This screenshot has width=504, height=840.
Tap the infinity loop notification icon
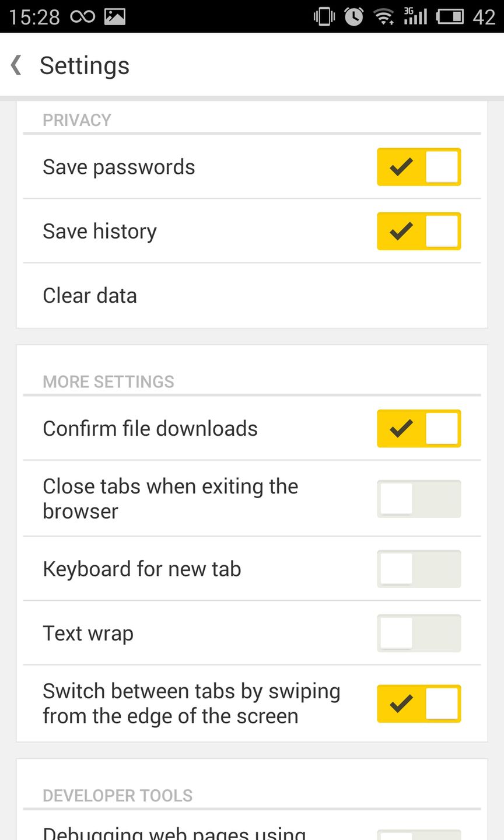(x=82, y=16)
